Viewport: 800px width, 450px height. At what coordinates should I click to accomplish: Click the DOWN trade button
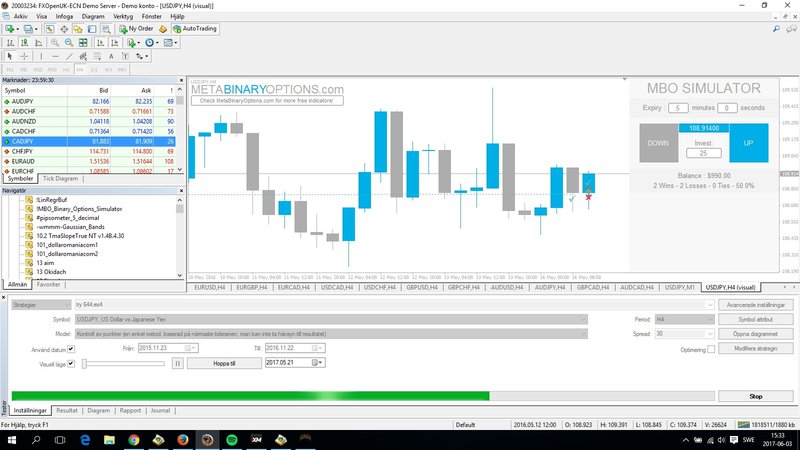(659, 143)
